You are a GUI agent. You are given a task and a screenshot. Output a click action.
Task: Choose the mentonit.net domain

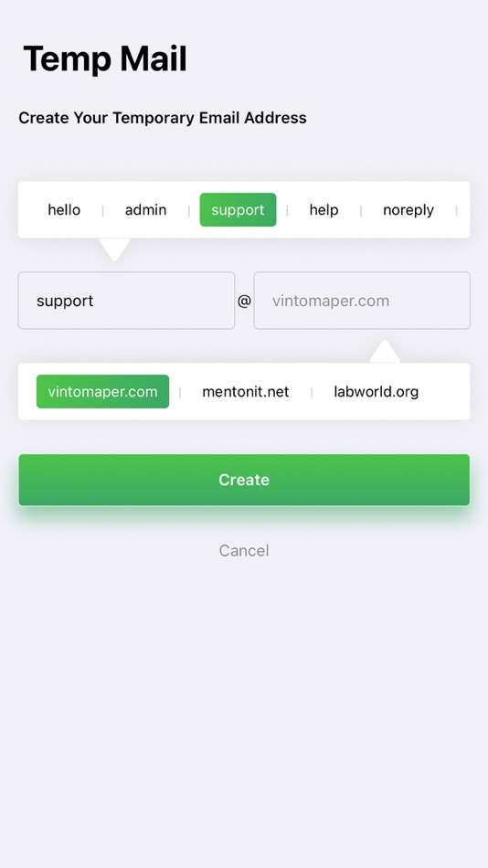coord(246,391)
